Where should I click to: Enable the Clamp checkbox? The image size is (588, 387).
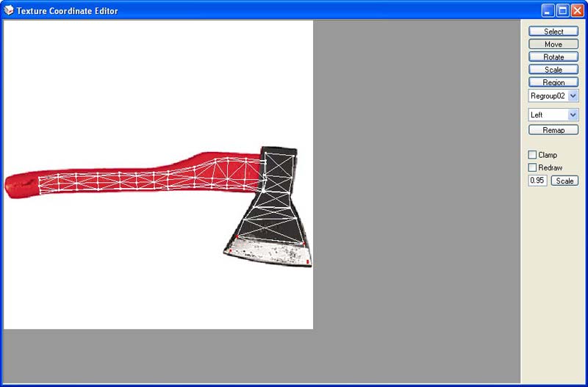click(x=532, y=155)
